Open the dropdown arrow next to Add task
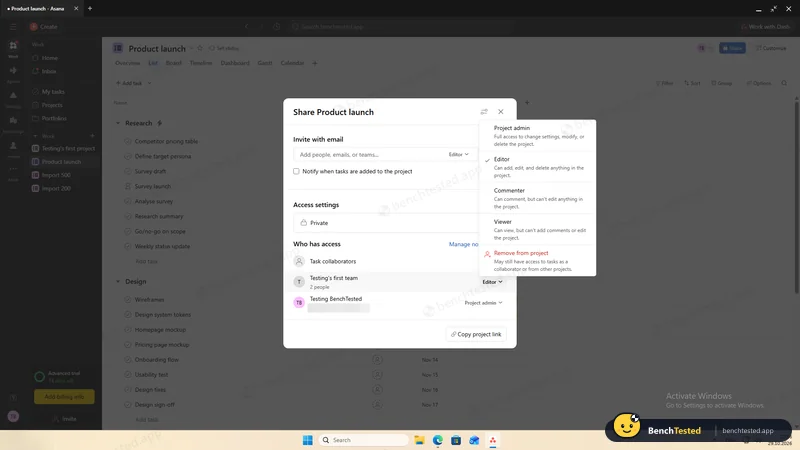The image size is (800, 450). pos(149,83)
